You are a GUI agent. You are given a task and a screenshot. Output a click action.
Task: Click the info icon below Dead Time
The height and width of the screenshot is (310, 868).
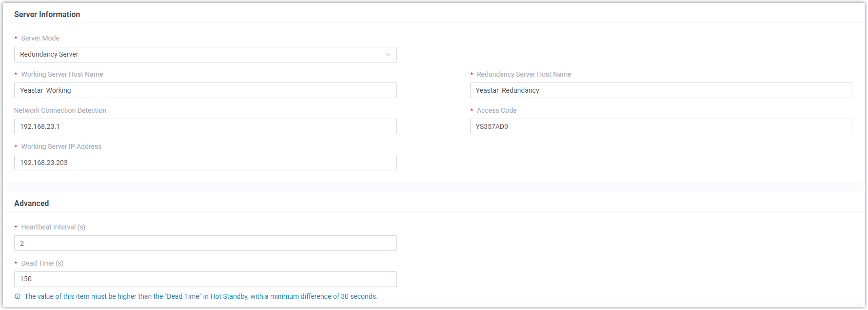tap(18, 296)
